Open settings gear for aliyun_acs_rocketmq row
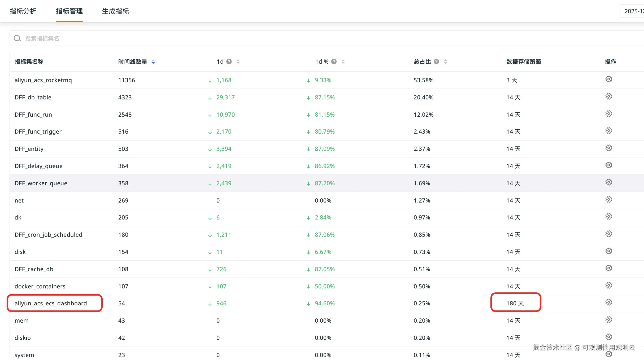This screenshot has width=644, height=360. tap(608, 79)
